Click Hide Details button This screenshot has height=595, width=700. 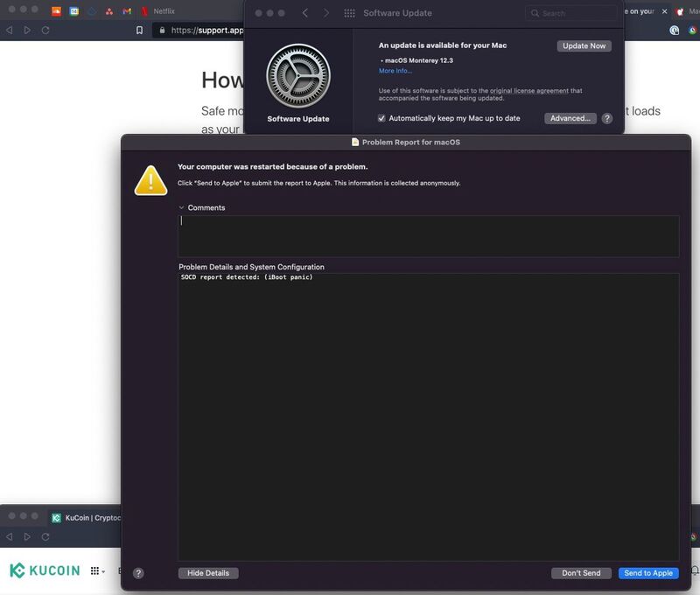pyautogui.click(x=208, y=573)
